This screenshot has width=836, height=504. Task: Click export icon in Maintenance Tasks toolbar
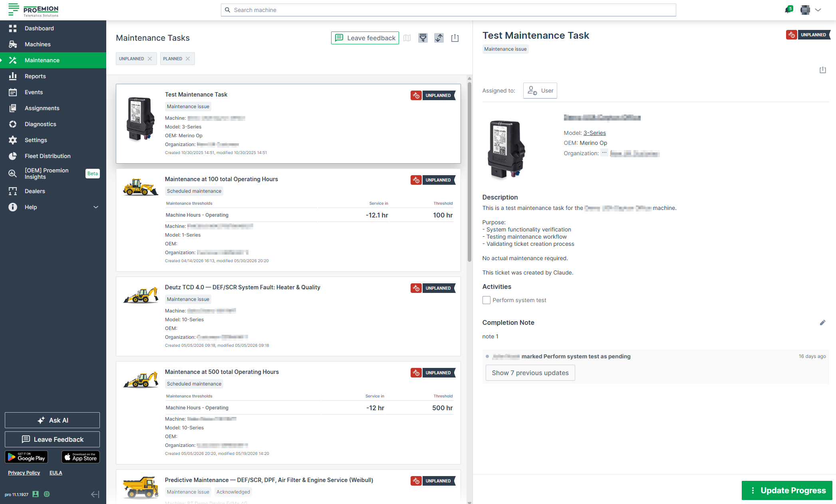click(455, 38)
